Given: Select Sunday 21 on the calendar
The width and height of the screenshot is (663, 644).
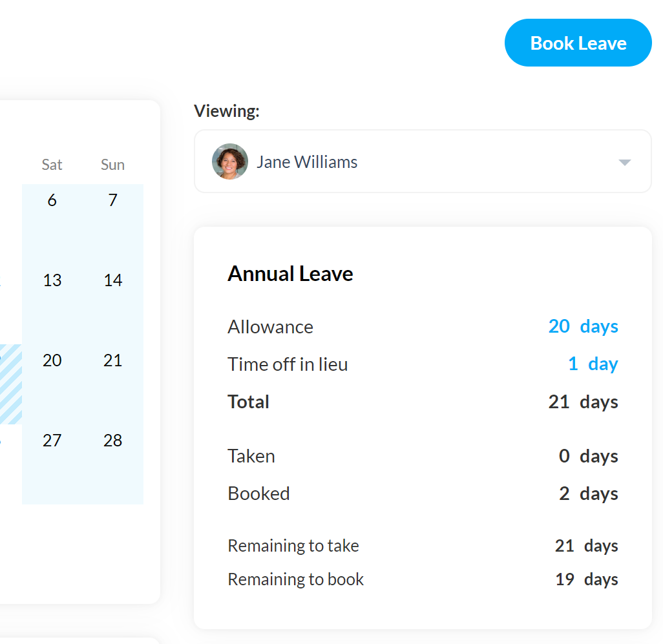Looking at the screenshot, I should point(113,384).
